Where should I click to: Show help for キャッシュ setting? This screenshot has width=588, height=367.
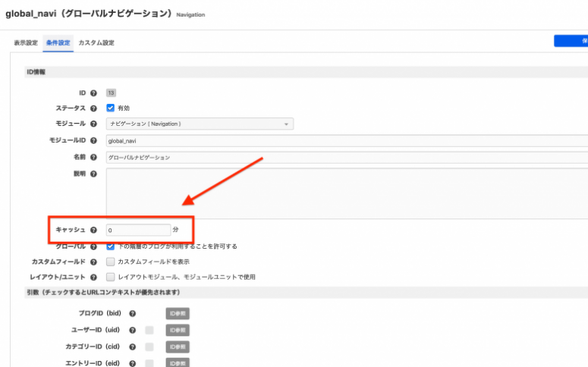pos(94,230)
